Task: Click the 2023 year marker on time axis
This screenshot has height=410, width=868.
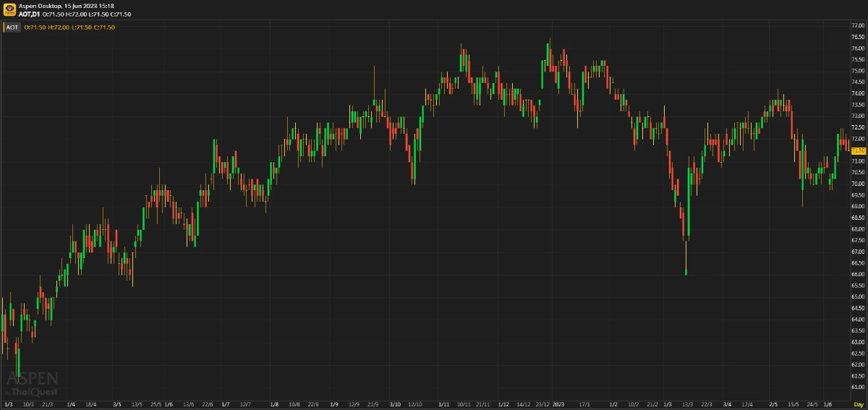Action: pyautogui.click(x=557, y=404)
